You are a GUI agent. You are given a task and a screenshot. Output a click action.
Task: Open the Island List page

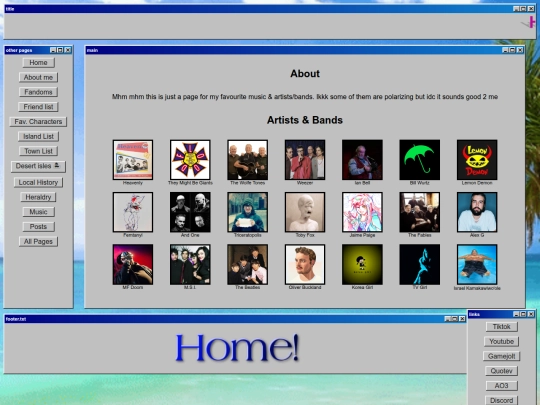pos(38,137)
